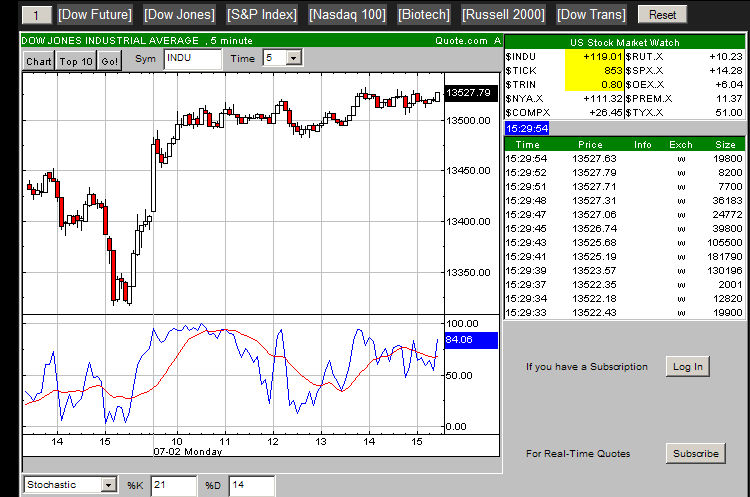
Task: Select the $SPX.X symbol in Market Watch
Action: (x=644, y=71)
